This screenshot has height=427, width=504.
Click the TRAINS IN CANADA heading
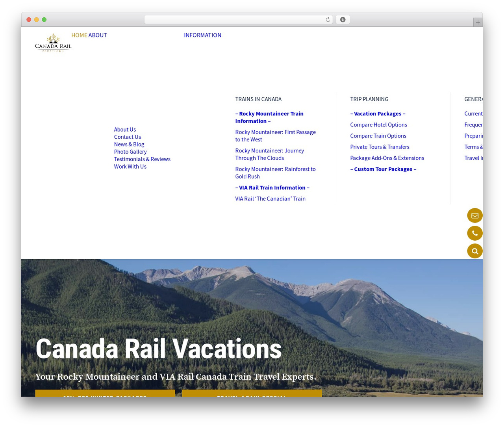(x=258, y=99)
